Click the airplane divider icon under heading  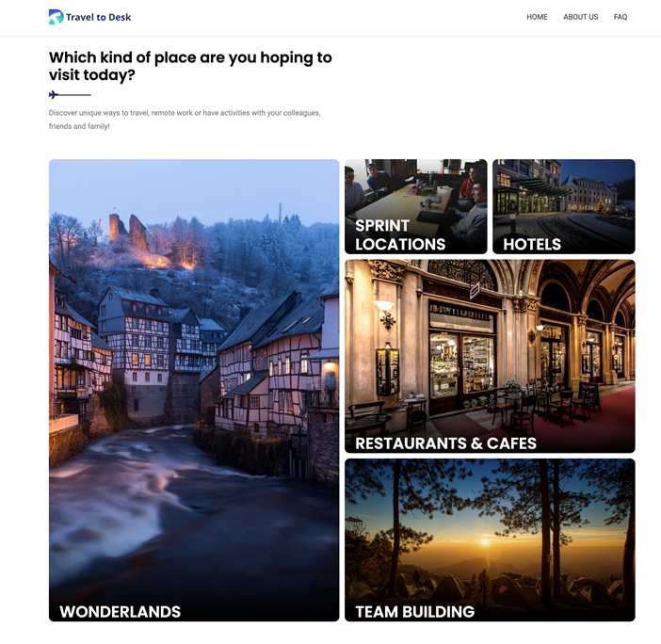[x=54, y=95]
